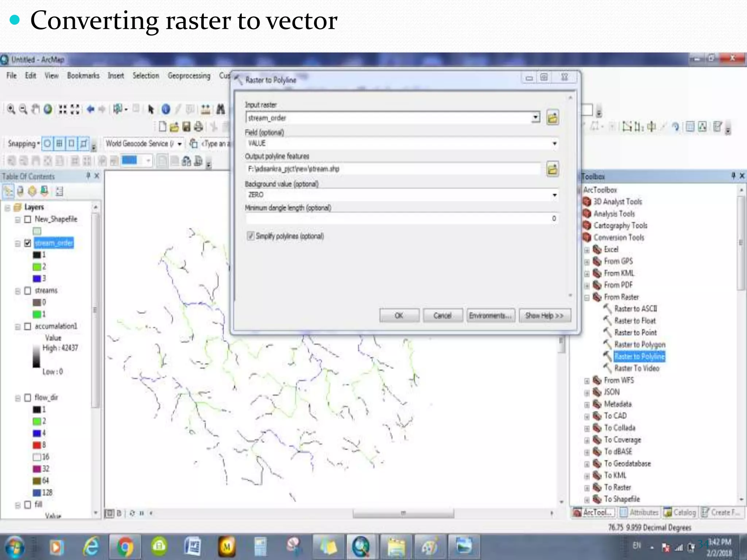Switch to the Attributes tab
Screen dimensions: 747x560
coord(639,513)
